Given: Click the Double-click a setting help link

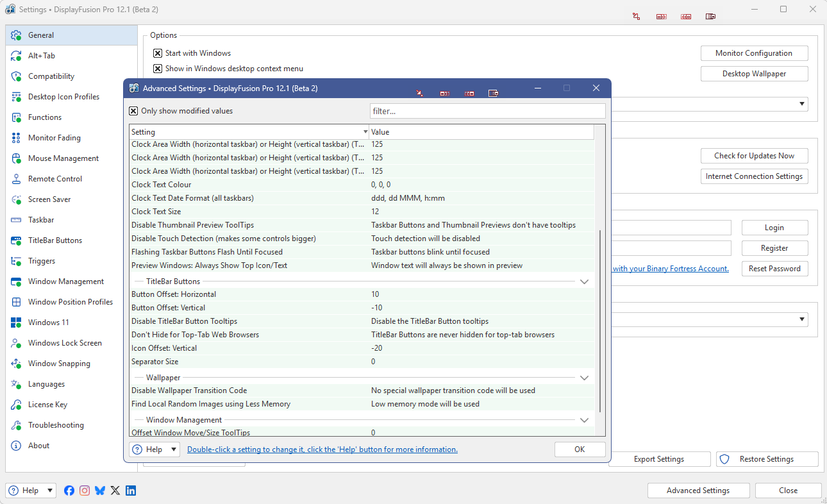Looking at the screenshot, I should [322, 449].
